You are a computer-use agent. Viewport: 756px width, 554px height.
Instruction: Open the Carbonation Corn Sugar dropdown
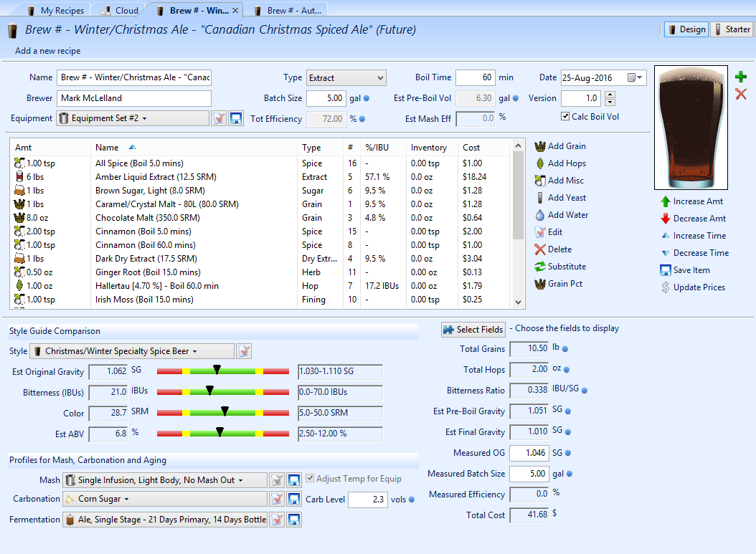click(165, 499)
